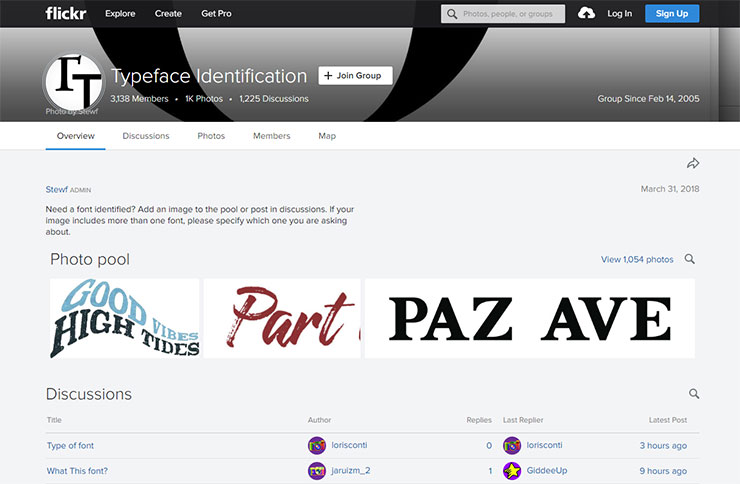Open the Flickr logo home link

coord(66,13)
